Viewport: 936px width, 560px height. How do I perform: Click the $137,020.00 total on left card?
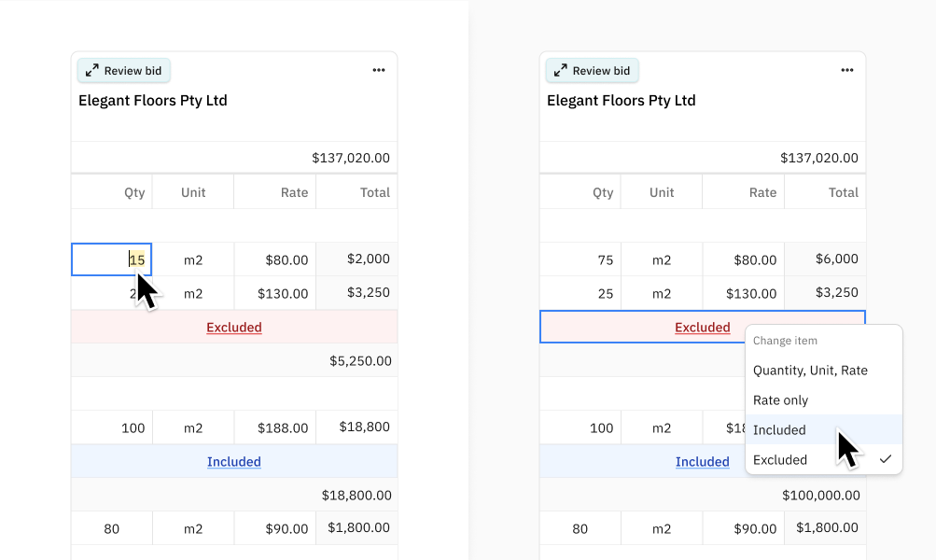pos(351,158)
